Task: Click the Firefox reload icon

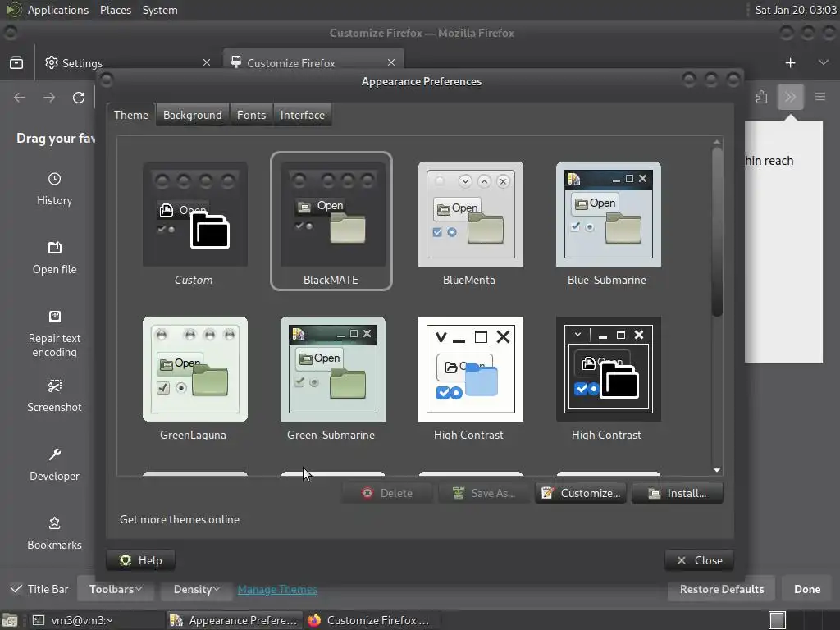Action: [79, 98]
